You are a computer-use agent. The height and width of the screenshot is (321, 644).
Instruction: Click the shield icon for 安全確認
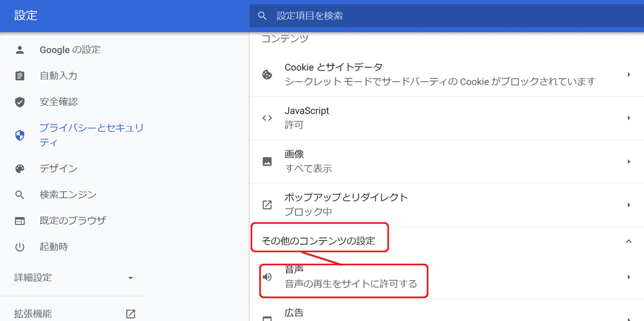(x=20, y=101)
